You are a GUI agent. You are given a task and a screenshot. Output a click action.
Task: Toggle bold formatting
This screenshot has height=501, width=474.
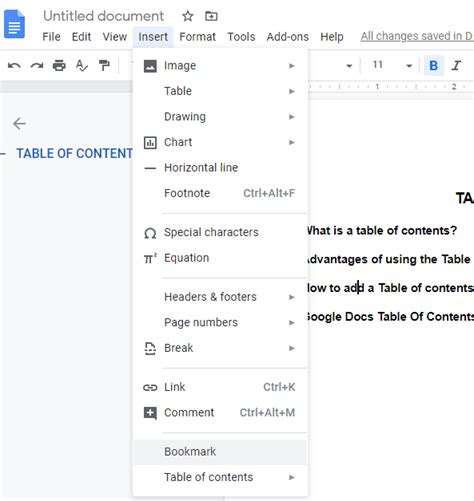point(433,66)
